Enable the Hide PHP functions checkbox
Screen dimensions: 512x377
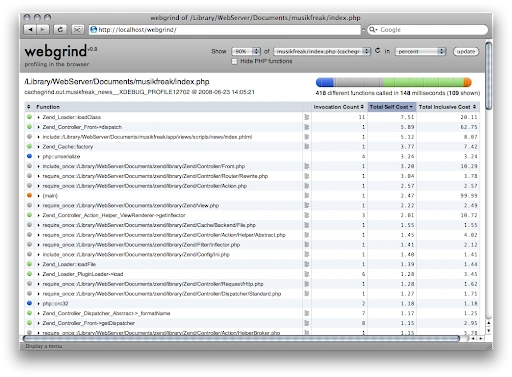[x=234, y=61]
